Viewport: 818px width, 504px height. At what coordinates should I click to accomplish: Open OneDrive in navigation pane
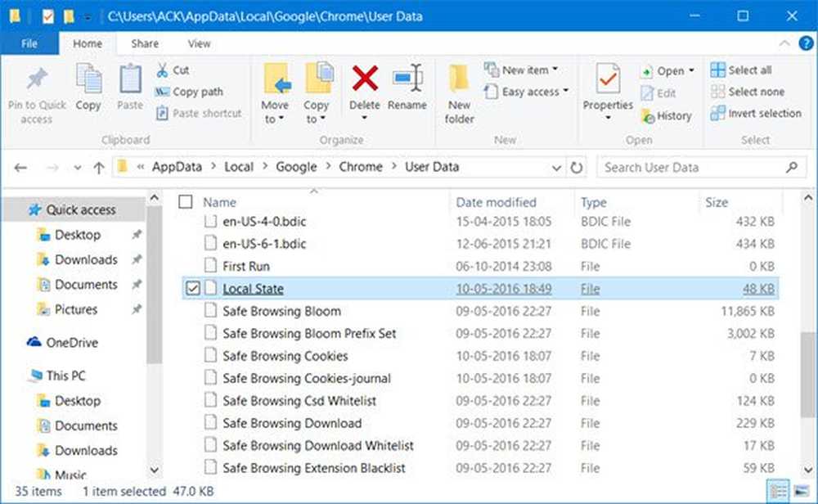pyautogui.click(x=71, y=343)
